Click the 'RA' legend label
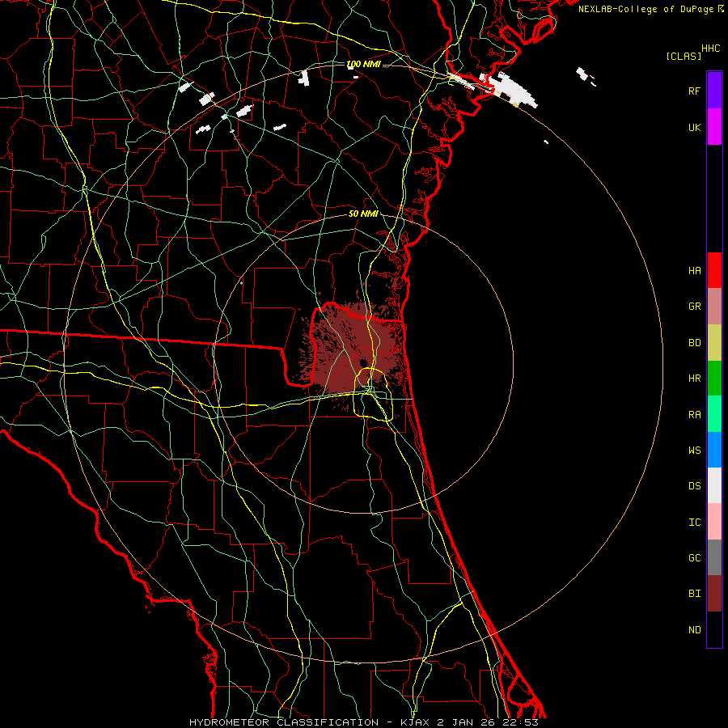728x728 pixels. [x=694, y=415]
